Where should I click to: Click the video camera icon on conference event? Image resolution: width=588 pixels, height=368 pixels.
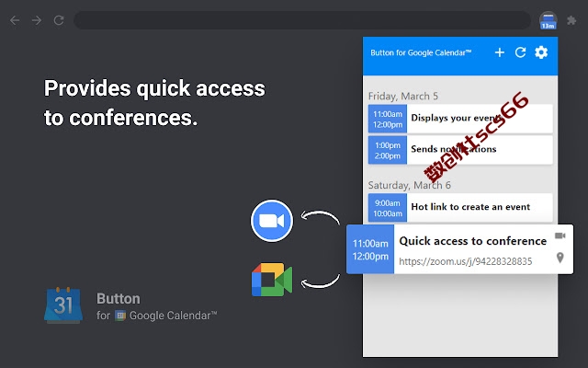click(560, 236)
